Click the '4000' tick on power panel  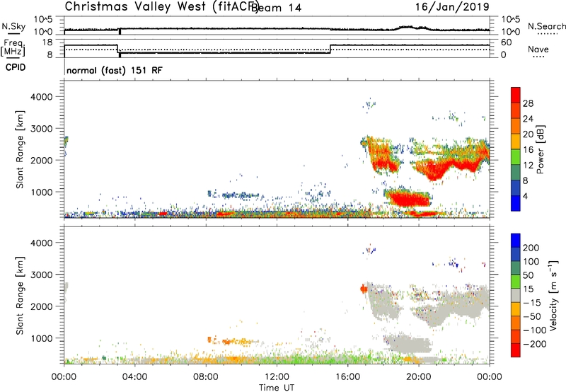point(41,97)
